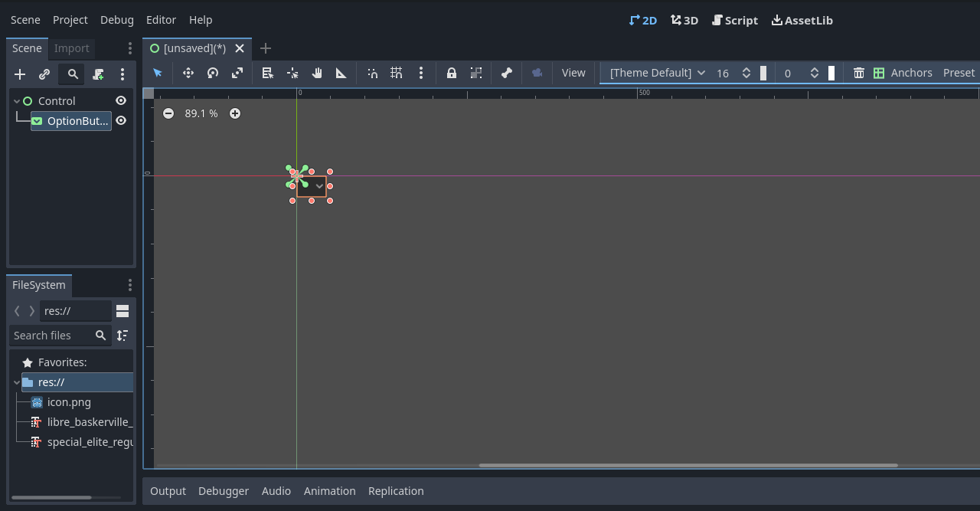Open the Help menu
The height and width of the screenshot is (511, 980).
pos(201,20)
